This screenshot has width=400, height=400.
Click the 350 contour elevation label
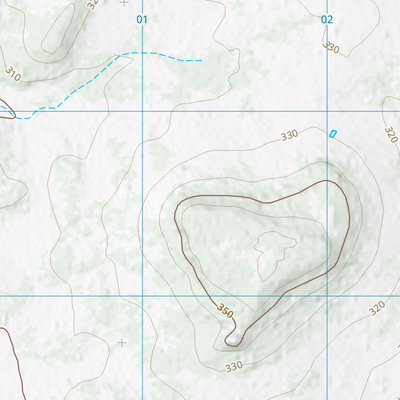(x=225, y=311)
